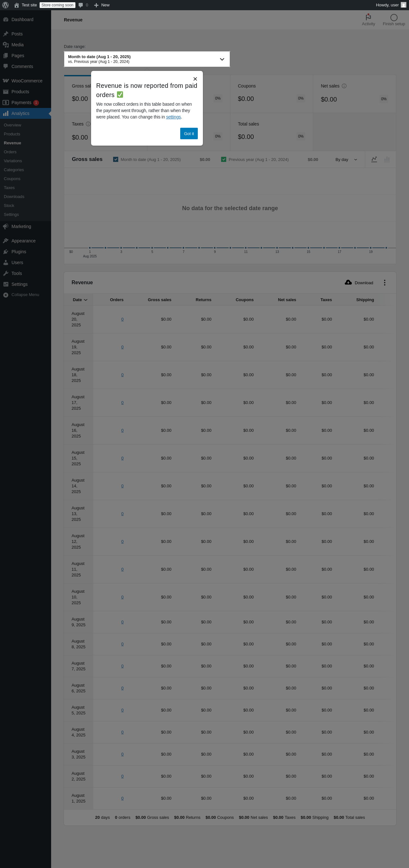Viewport: 409px width, 868px height.
Task: Open the Products sidebar menu item
Action: pos(25,92)
